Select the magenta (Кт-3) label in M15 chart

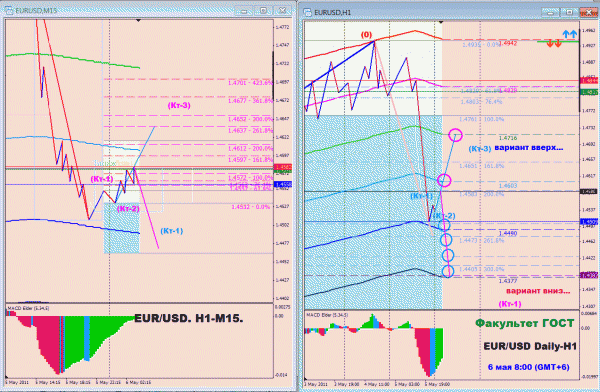pyautogui.click(x=179, y=105)
